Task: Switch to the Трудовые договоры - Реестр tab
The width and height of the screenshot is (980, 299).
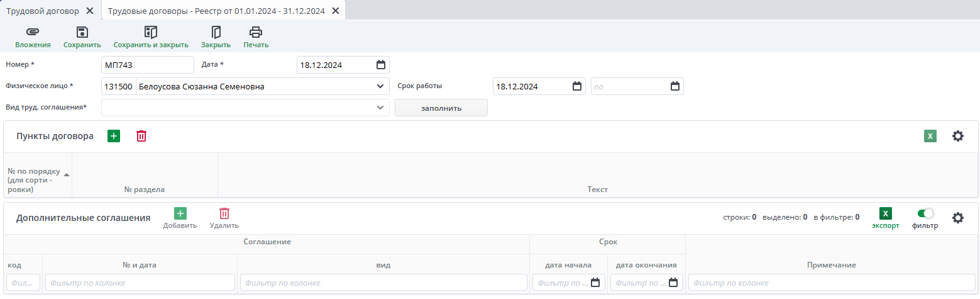Action: 216,11
